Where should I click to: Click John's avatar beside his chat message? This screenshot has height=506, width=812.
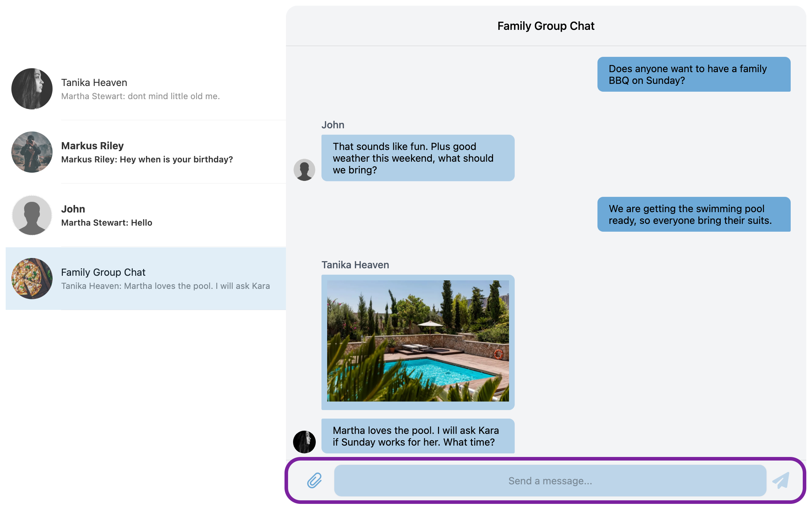tap(304, 170)
